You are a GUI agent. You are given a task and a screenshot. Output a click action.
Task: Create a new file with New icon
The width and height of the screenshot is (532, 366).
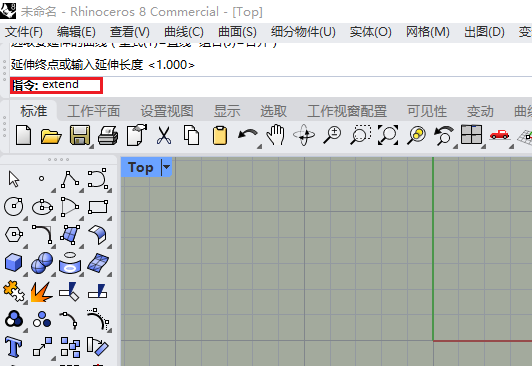tap(23, 135)
